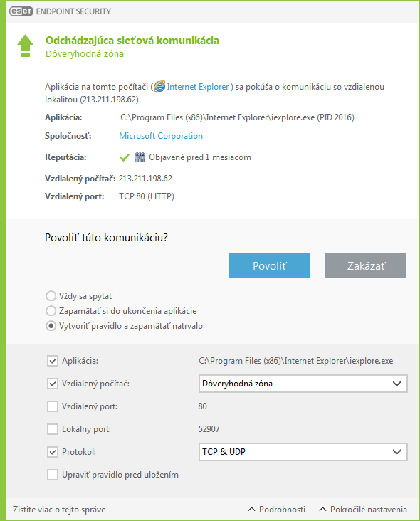420x521 pixels.
Task: Enable the Lokálny port checkbox
Action: 53,429
